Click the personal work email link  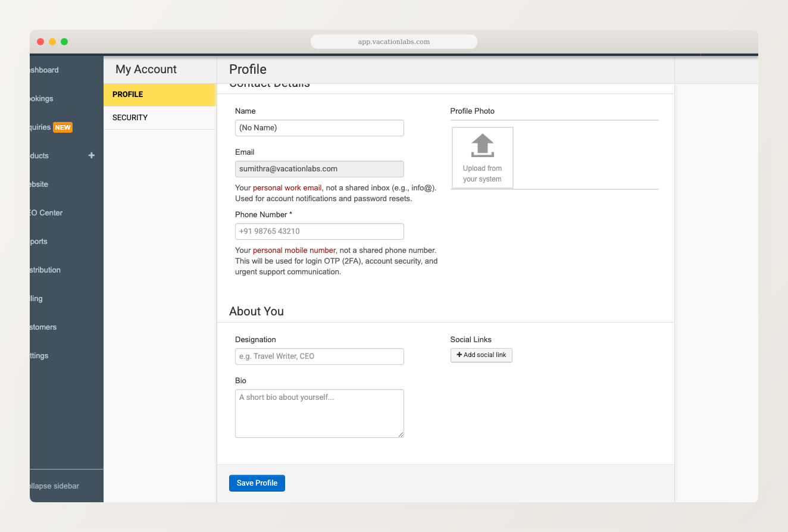point(287,187)
